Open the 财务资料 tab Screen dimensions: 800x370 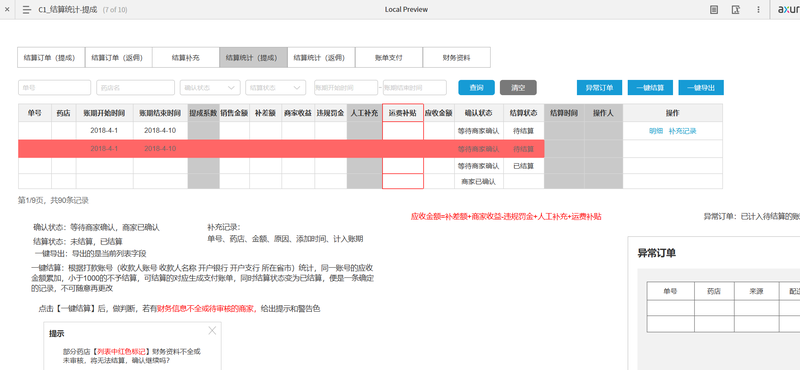pos(457,58)
